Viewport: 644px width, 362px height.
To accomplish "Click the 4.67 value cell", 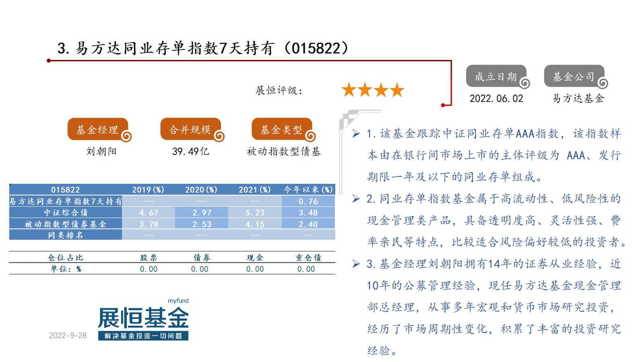I will (149, 212).
